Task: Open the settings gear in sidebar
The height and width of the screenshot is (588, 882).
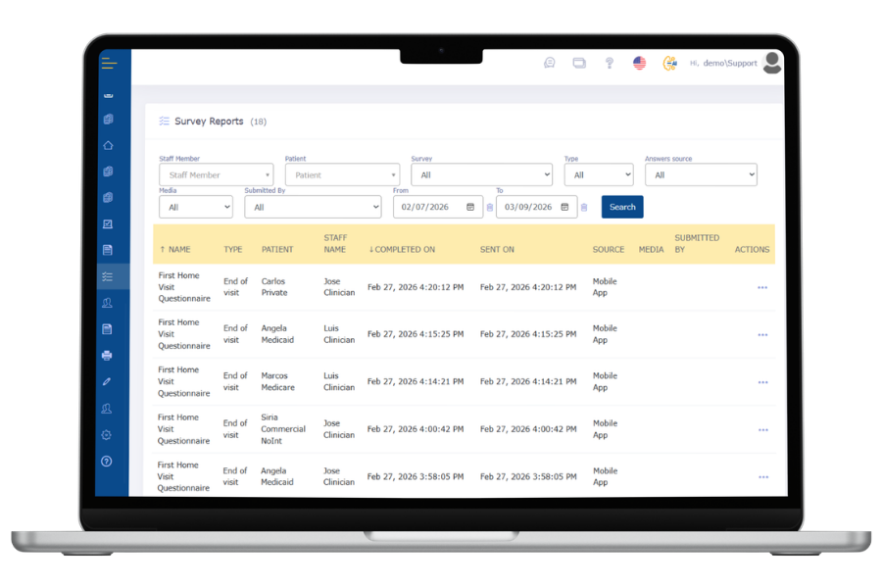Action: pyautogui.click(x=107, y=435)
